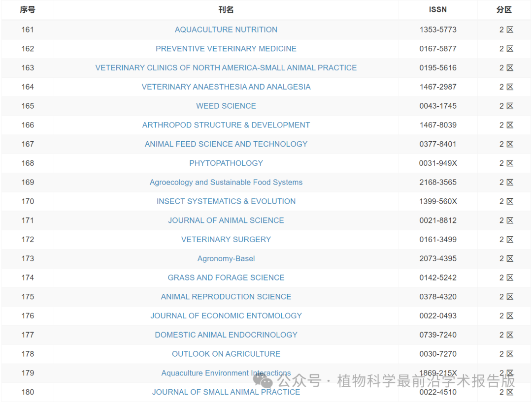Open VETERINARY CLINICS OF NORTH AMERICA-SMALL ANIMAL PRACTICE
The height and width of the screenshot is (402, 532).
click(x=226, y=68)
